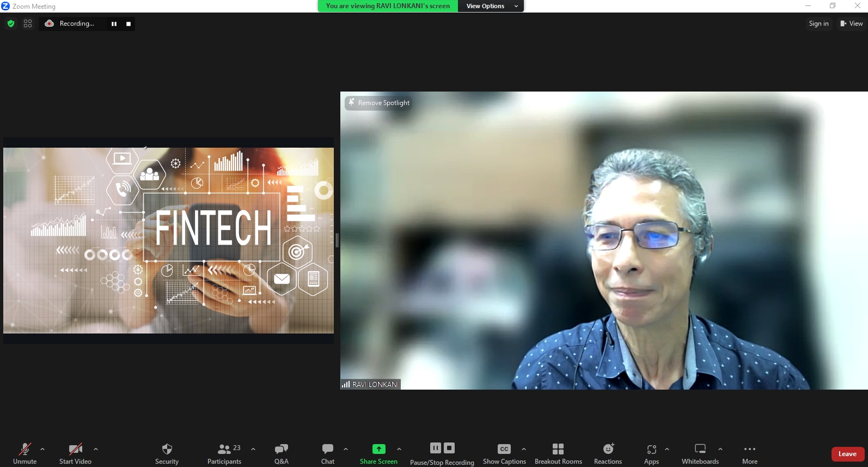Open the Participants panel
The height and width of the screenshot is (467, 868).
224,453
